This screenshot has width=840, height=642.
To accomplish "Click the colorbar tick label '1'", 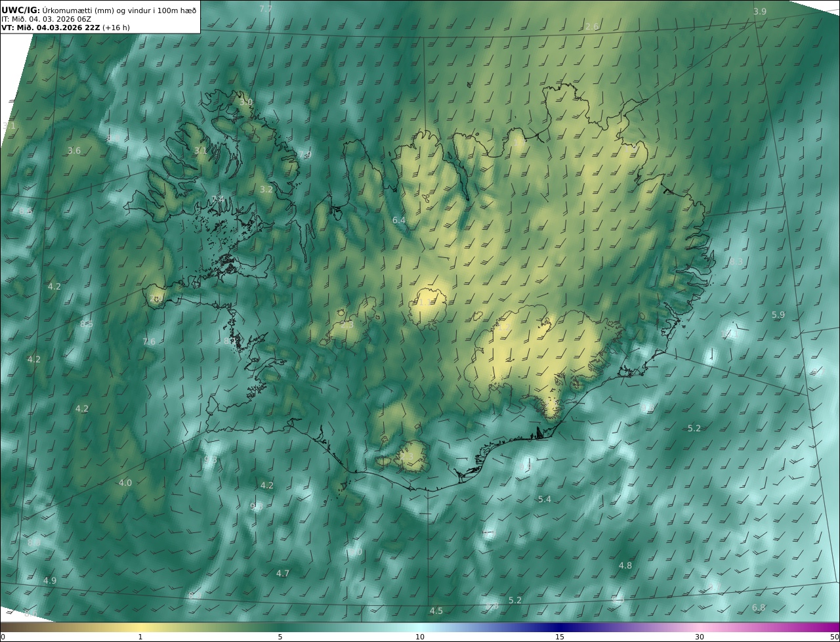I will pyautogui.click(x=140, y=637).
